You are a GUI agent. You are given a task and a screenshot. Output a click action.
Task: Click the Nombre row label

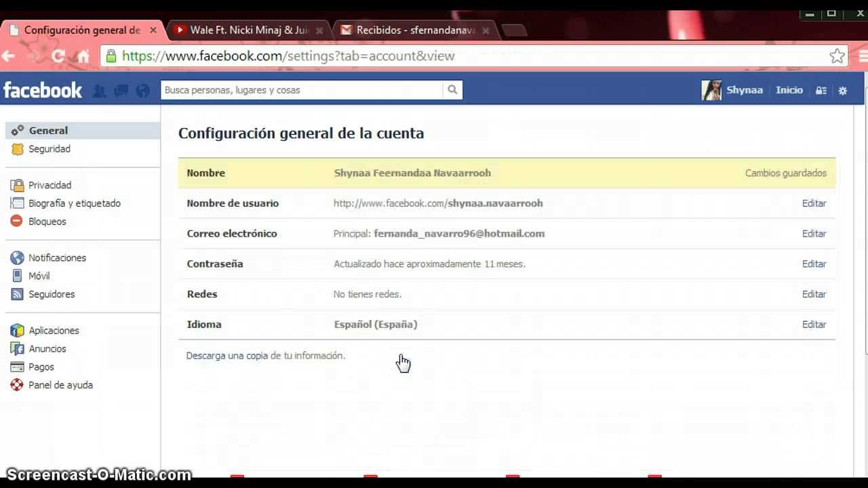pos(205,173)
